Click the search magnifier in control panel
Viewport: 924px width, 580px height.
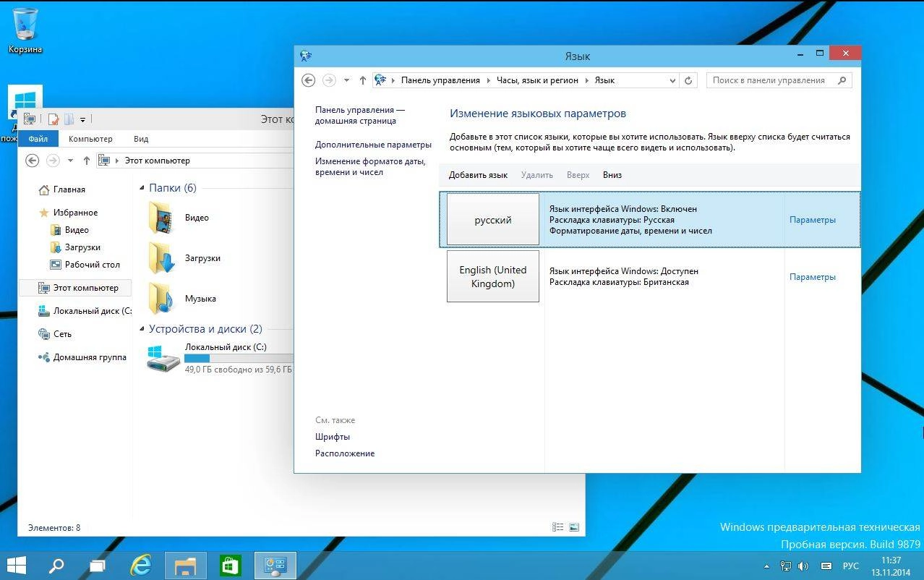coord(842,80)
